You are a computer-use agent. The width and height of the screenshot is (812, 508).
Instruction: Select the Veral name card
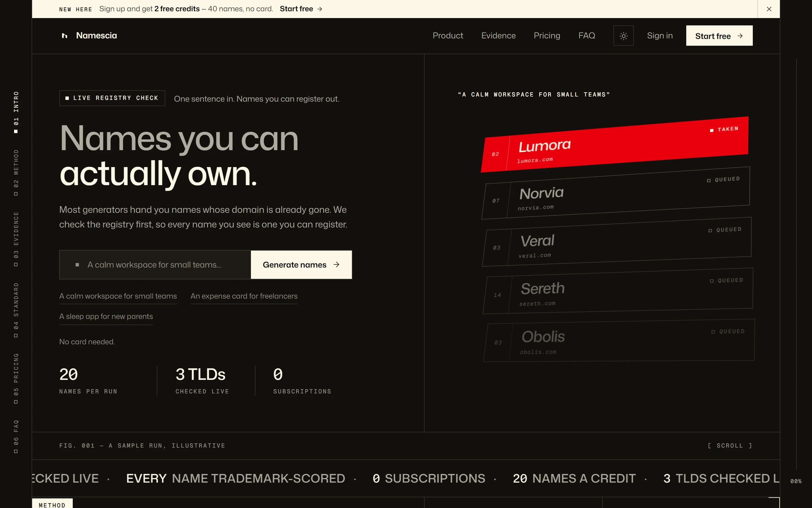coord(617,242)
